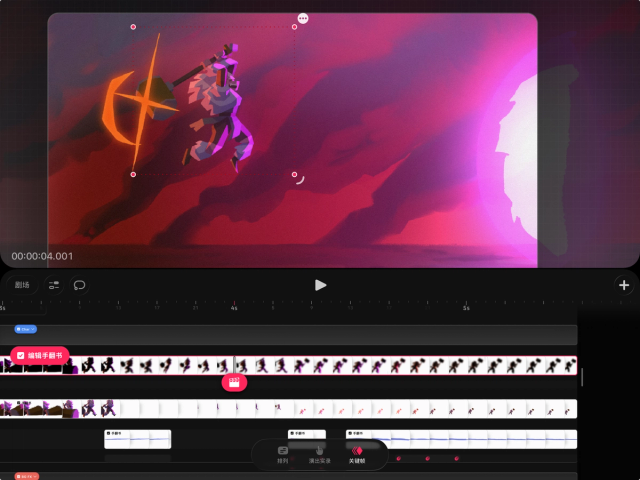Select the first 手翻书 clip in the lower track
The height and width of the screenshot is (480, 640).
[x=138, y=439]
